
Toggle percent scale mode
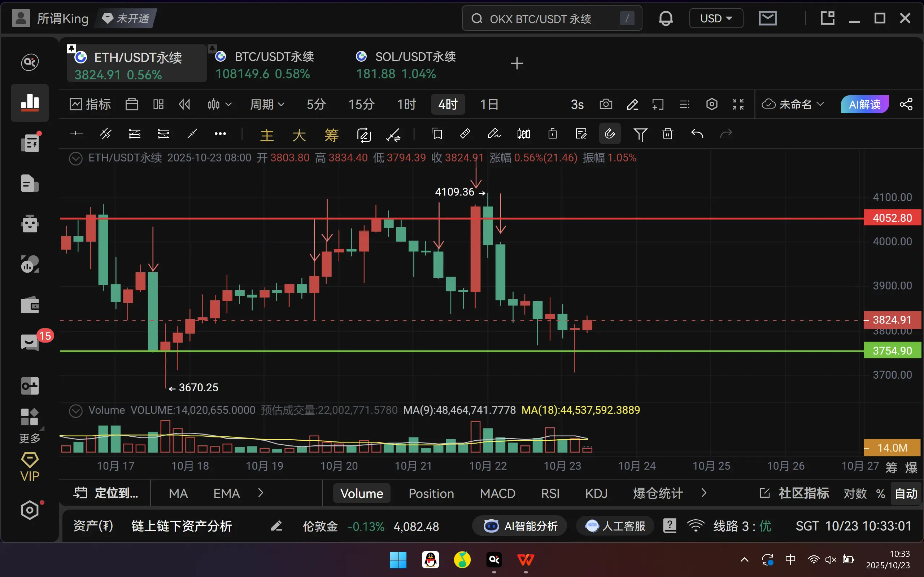(880, 493)
